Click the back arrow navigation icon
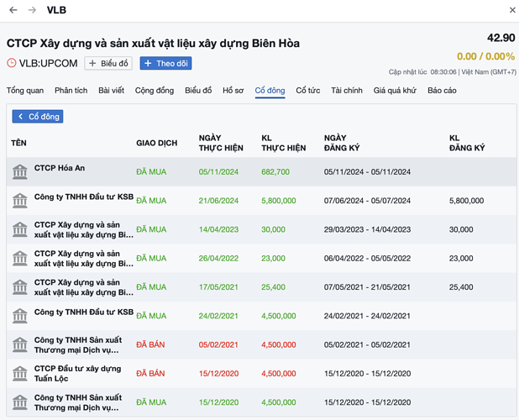Viewport: 519px width, 420px height. (13, 10)
